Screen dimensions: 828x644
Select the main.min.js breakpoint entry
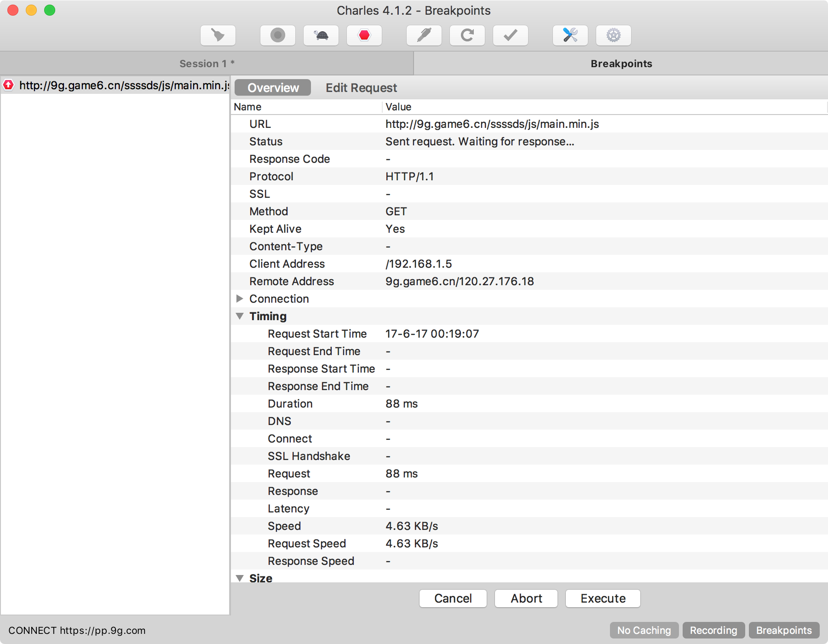click(x=123, y=86)
